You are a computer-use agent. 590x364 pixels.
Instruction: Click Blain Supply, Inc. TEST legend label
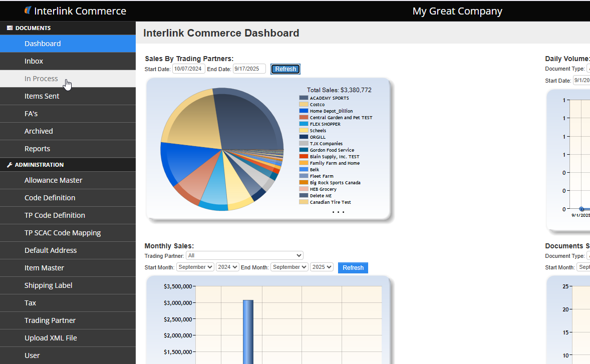click(335, 157)
